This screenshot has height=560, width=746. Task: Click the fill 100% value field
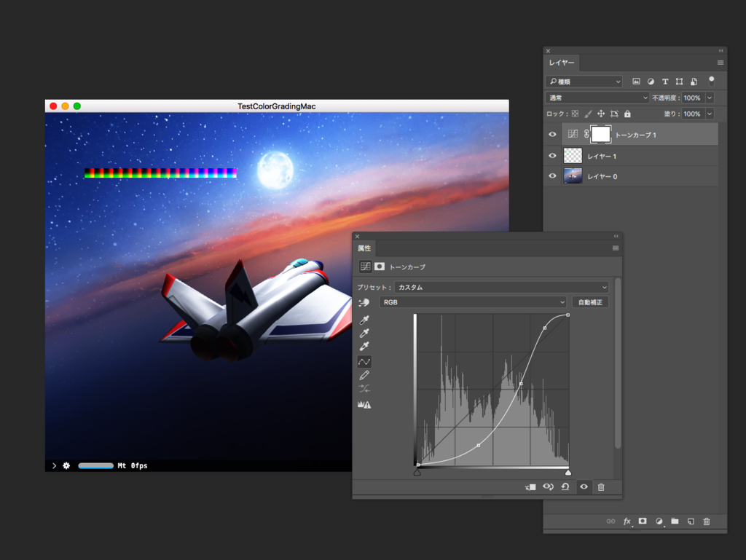pos(693,114)
